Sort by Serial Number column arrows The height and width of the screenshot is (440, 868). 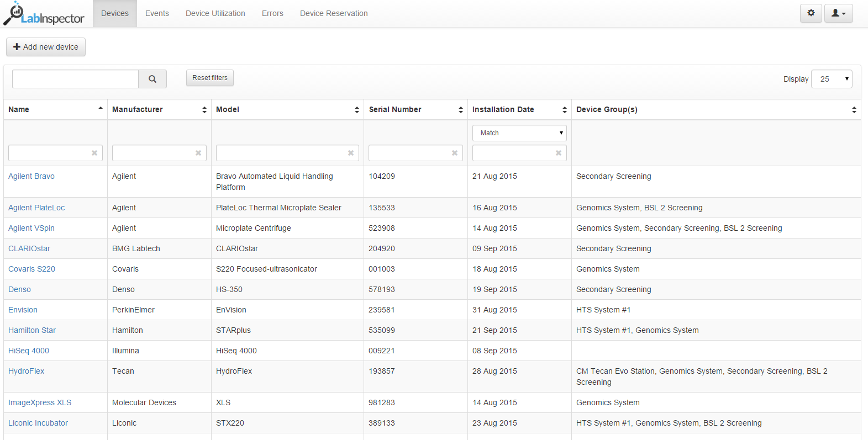click(461, 110)
